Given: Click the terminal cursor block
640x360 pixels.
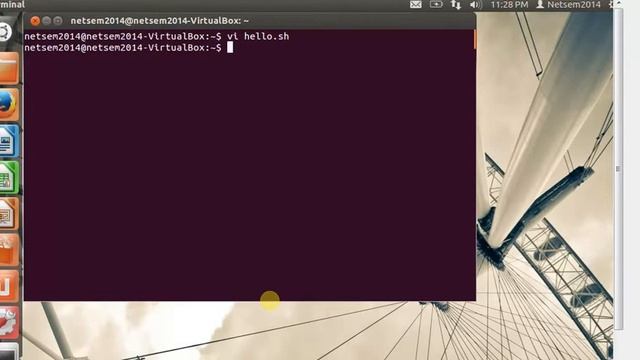Looking at the screenshot, I should [230, 48].
